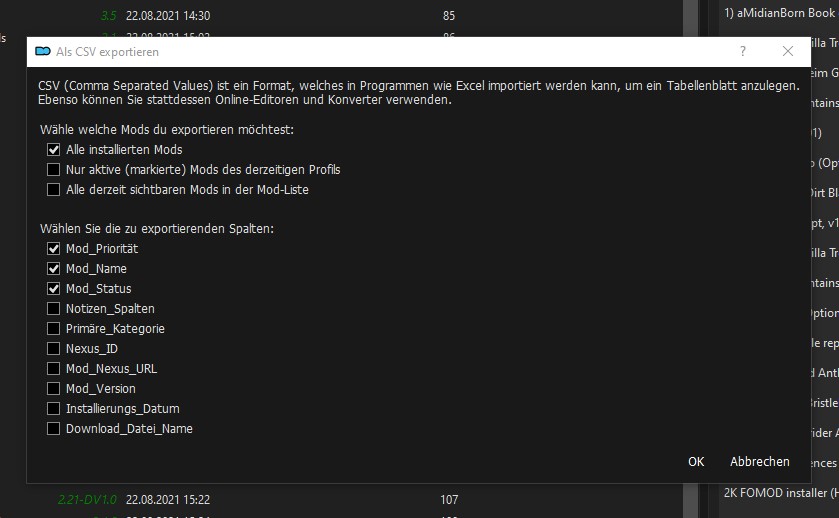Select the Mod_Version checkbox
Viewport: 839px width, 518px height.
[x=54, y=388]
